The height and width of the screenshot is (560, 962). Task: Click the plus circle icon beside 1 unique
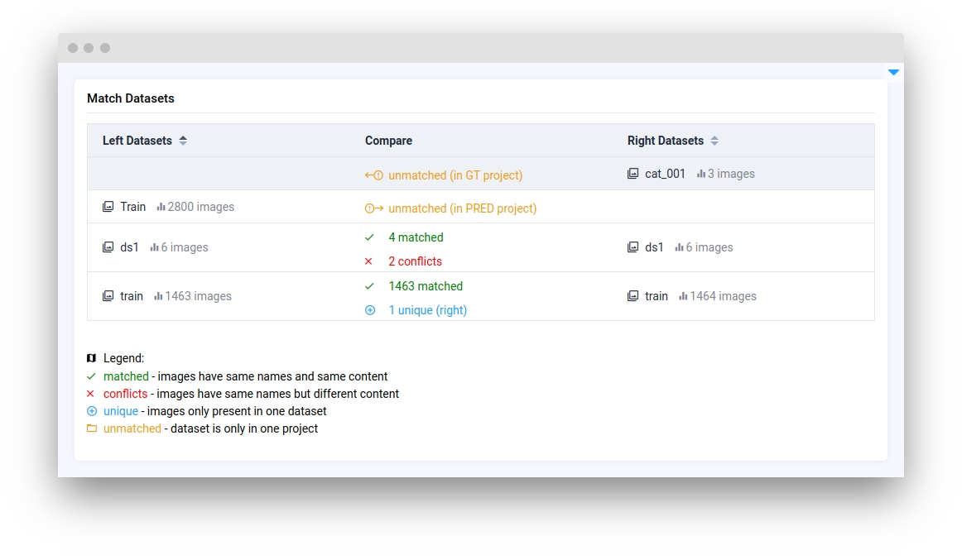point(369,310)
